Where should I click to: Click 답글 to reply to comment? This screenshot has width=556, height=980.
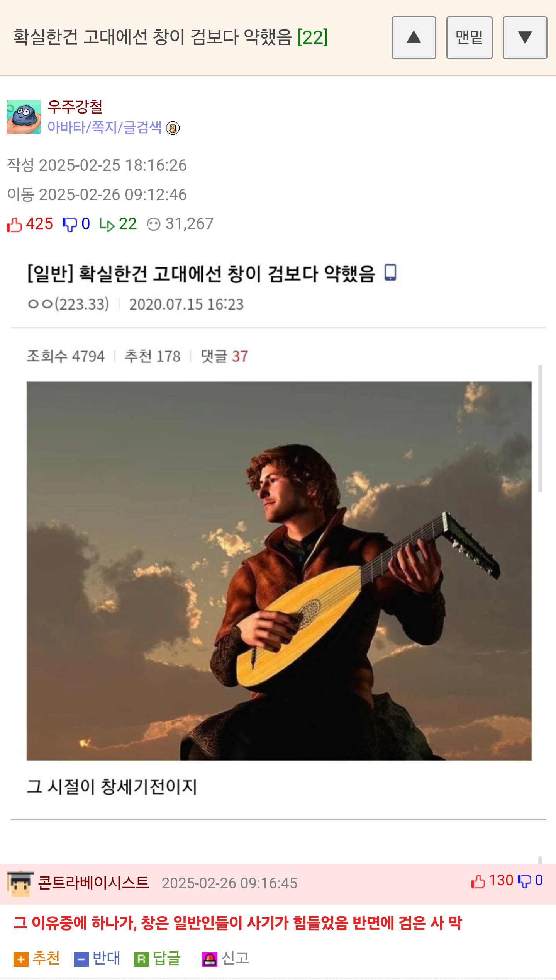click(157, 959)
